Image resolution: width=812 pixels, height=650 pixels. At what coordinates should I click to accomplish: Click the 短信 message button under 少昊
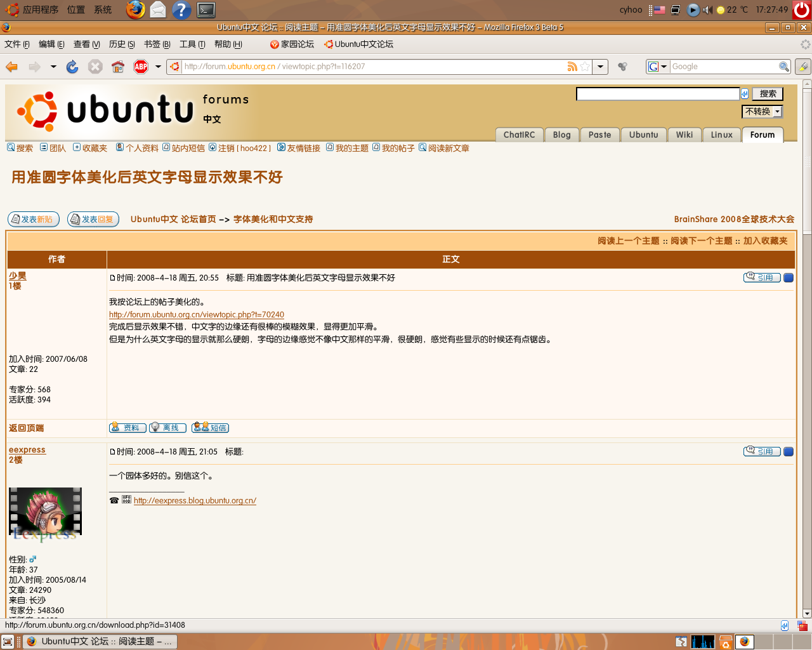(x=210, y=428)
